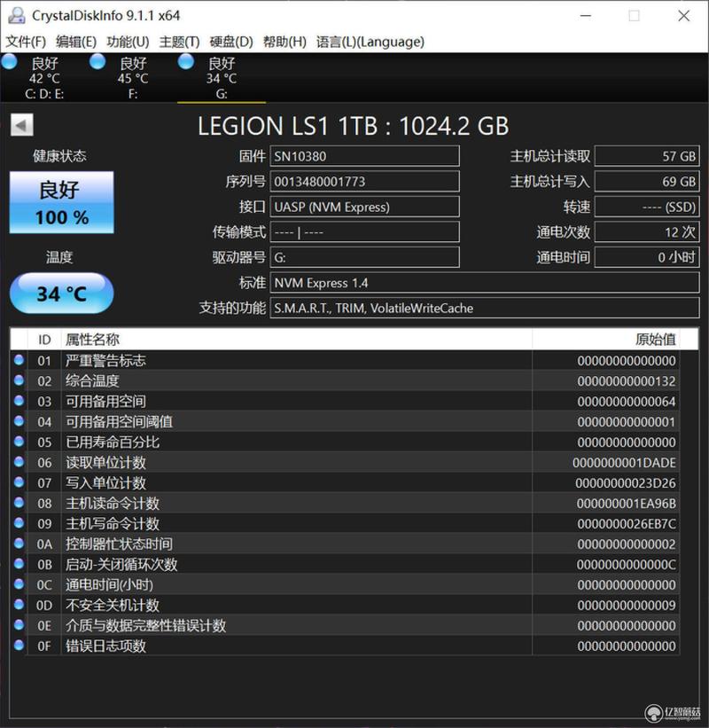Click the CrystalDiskInfo app icon in title bar

click(x=17, y=15)
